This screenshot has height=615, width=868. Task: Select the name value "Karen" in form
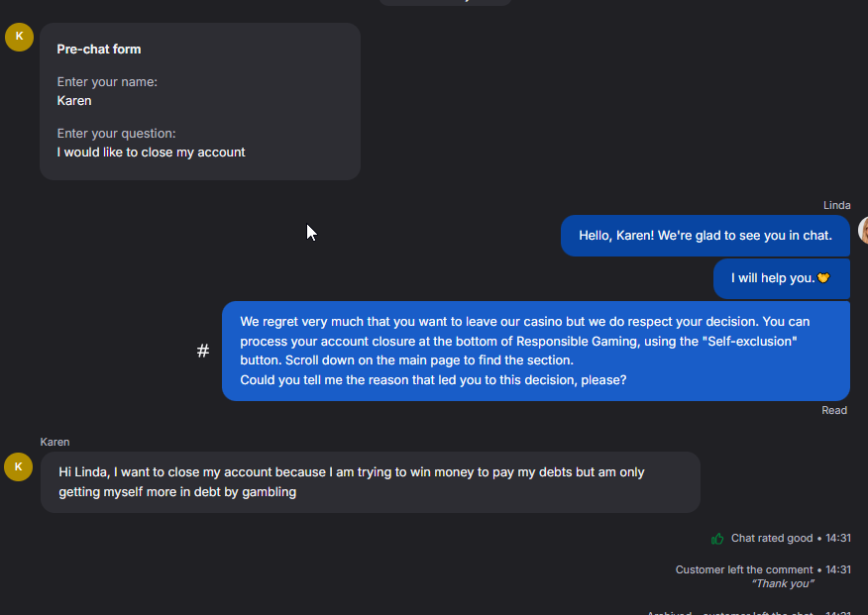tap(74, 101)
